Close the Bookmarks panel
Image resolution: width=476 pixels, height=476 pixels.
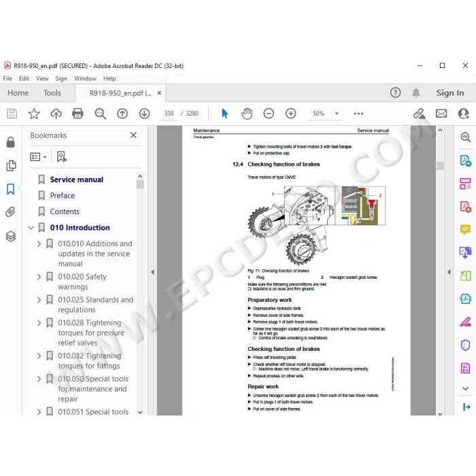133,135
